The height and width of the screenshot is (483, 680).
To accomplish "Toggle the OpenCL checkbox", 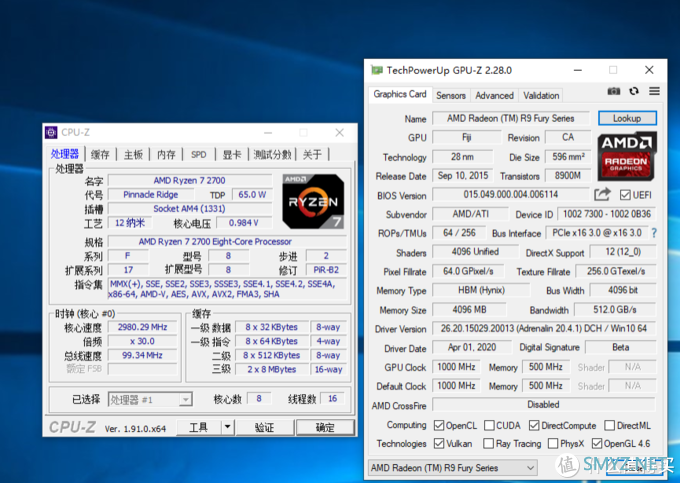I will (x=439, y=425).
